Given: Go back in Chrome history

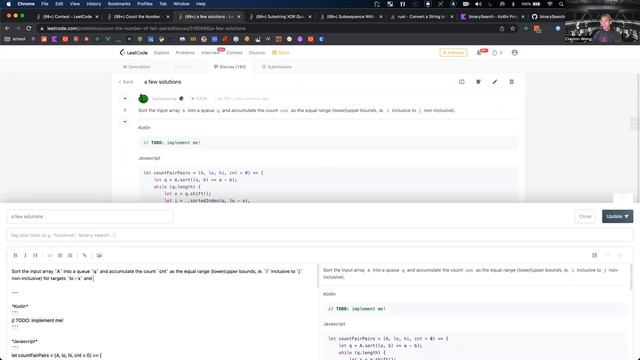Looking at the screenshot, I should (7, 29).
